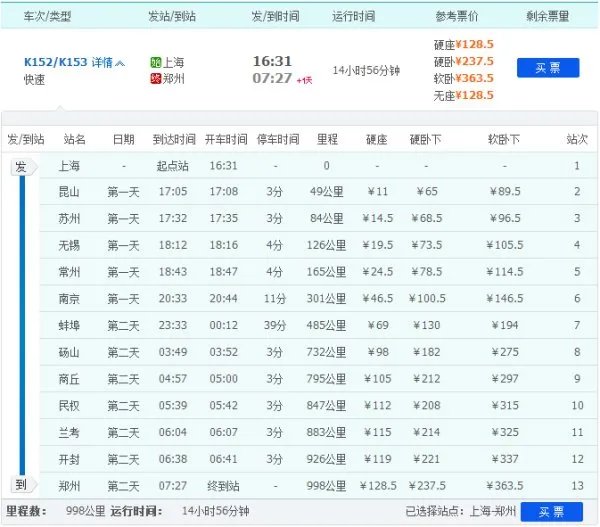Screen dimensions: 600x527
Task: Click the 起点站 label in the 上海 row
Action: [x=173, y=166]
